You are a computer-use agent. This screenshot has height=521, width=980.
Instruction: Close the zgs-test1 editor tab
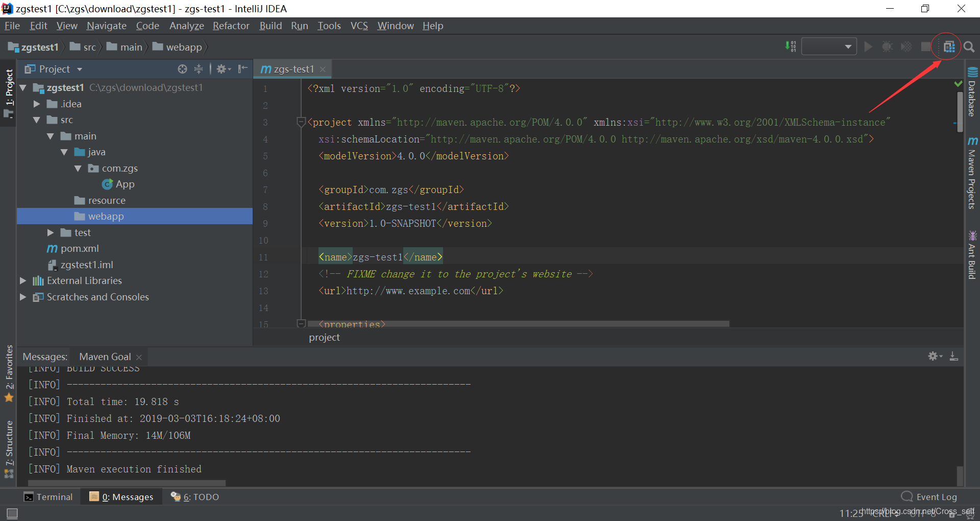pyautogui.click(x=323, y=69)
